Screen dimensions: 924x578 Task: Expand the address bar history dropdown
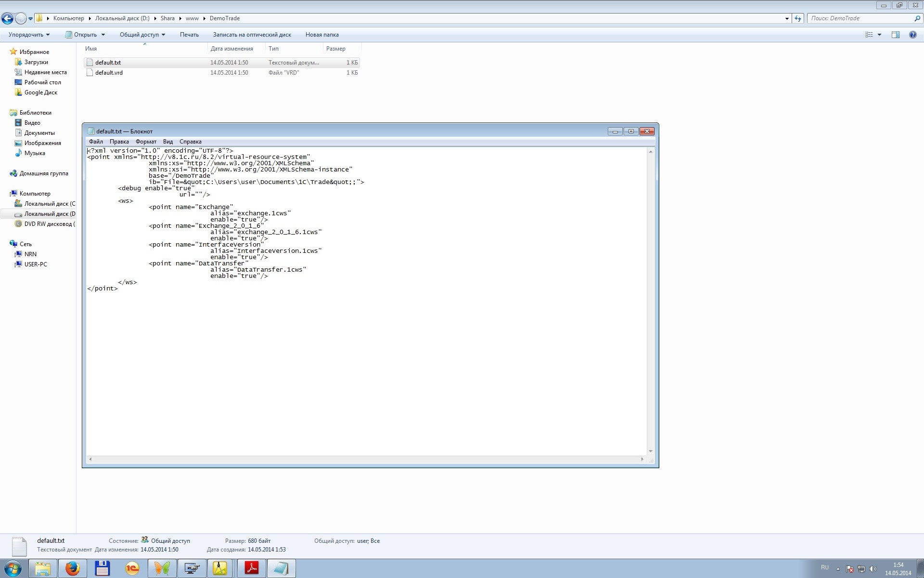click(787, 18)
